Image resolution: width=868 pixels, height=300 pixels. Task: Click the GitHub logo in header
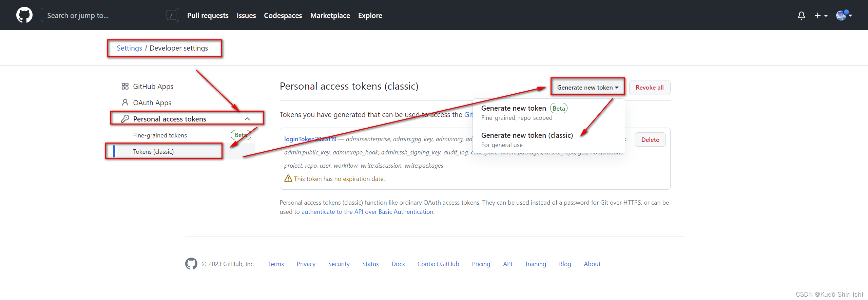coord(24,15)
